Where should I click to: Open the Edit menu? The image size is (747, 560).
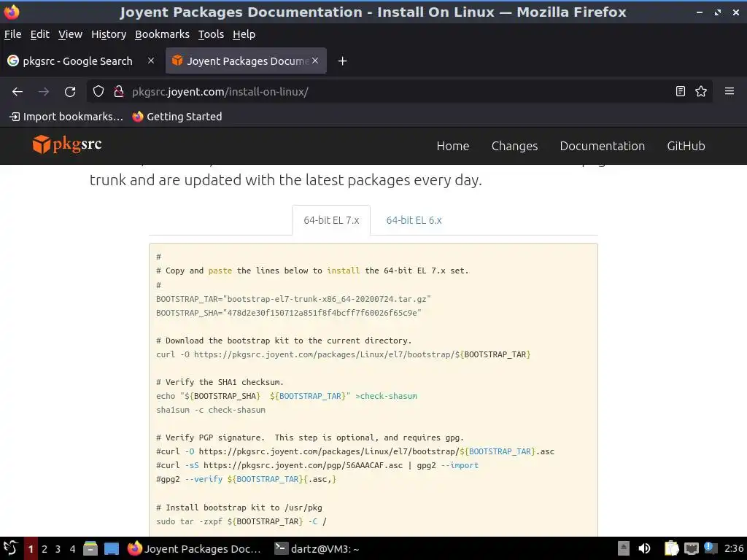coord(39,34)
